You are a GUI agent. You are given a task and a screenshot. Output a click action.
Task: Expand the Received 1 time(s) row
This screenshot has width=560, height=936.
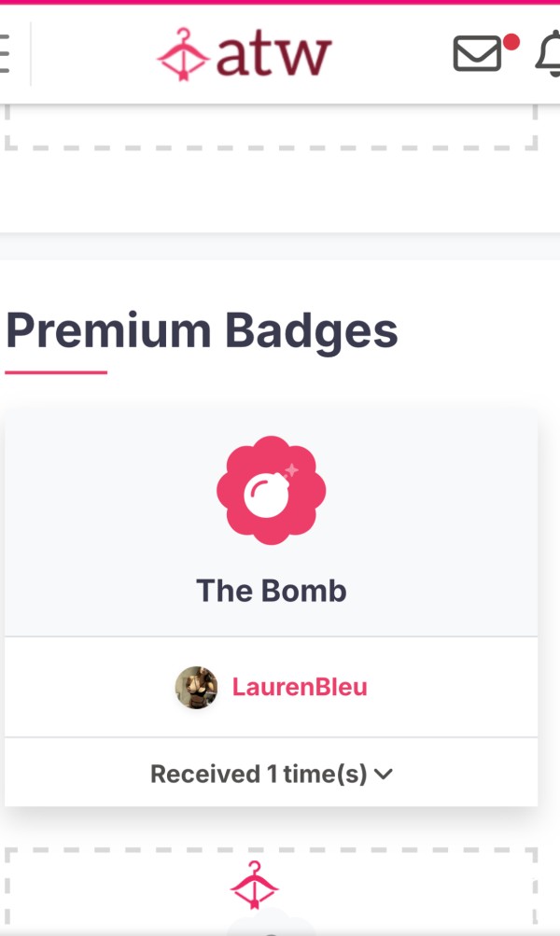(271, 773)
